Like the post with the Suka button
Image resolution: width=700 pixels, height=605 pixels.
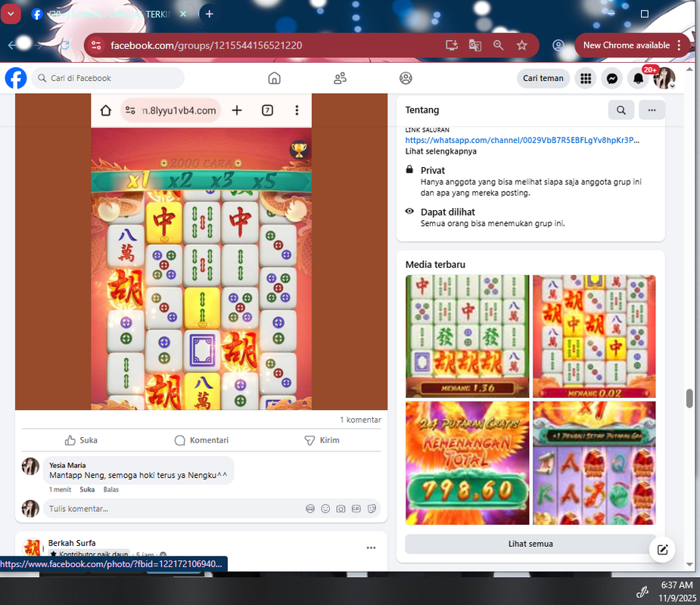pos(81,440)
